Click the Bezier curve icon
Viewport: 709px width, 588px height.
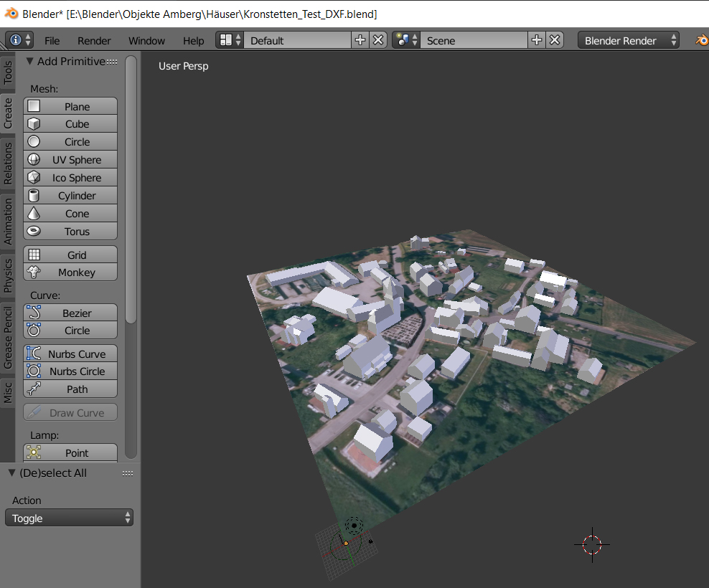[x=34, y=313]
